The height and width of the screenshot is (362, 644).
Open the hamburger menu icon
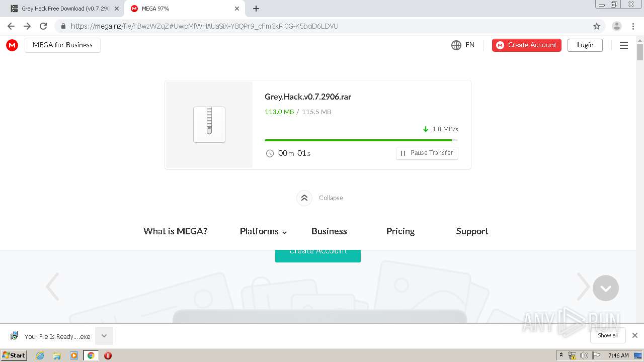tap(624, 45)
